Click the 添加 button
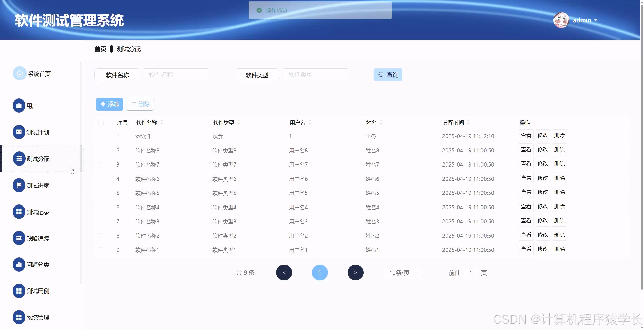This screenshot has width=644, height=330. click(x=109, y=104)
